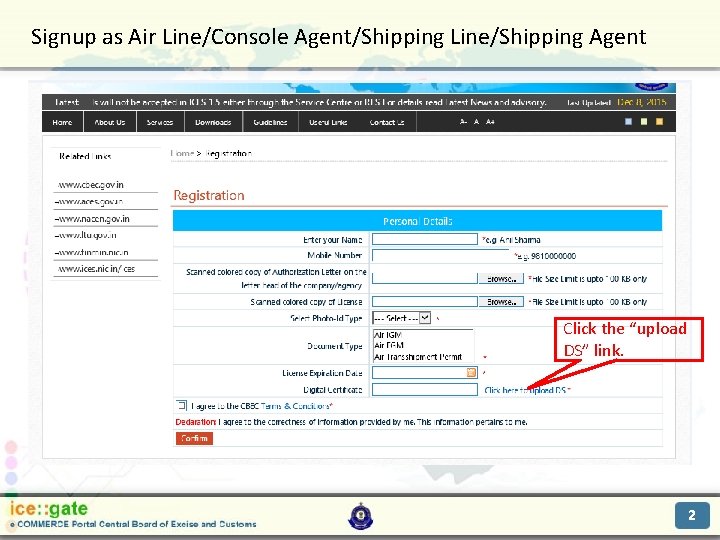Click the Authorization Letter file path field
Viewport: 720px width, 540px height.
coord(425,278)
